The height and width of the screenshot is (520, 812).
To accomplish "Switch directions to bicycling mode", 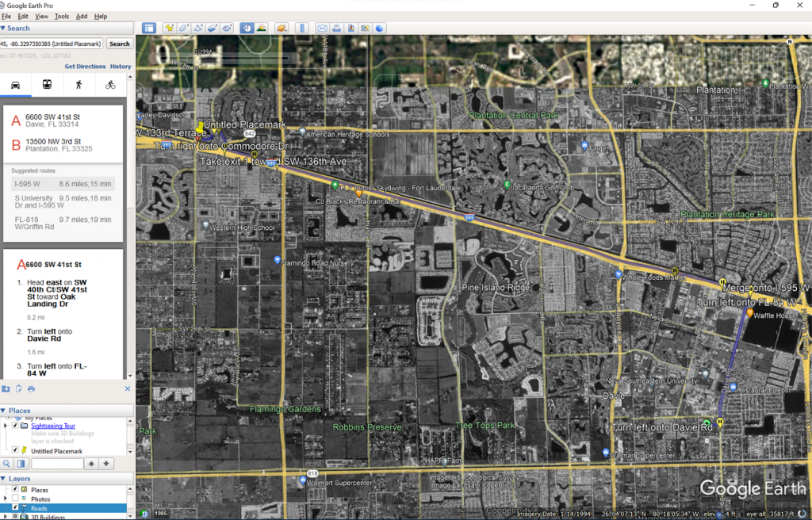I will (110, 85).
